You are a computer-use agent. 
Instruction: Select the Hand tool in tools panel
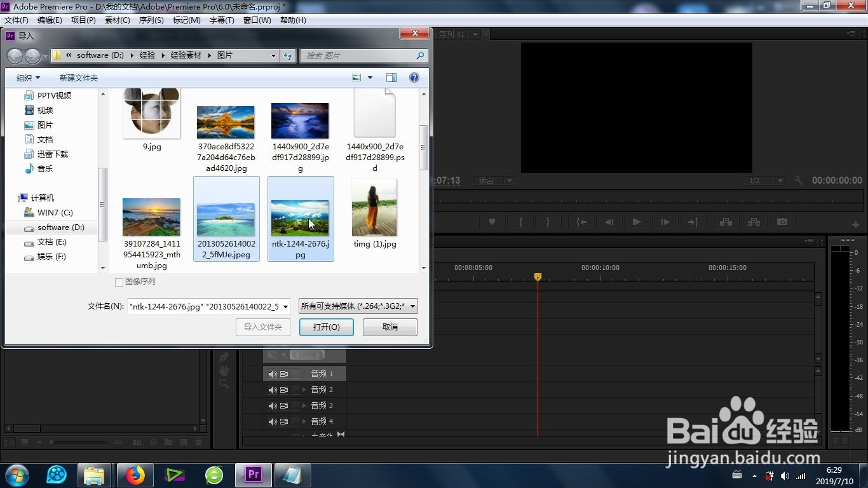coord(224,370)
